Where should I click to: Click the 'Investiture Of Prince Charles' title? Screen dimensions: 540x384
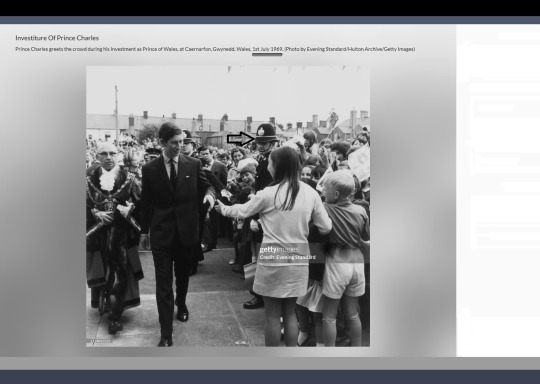[57, 38]
